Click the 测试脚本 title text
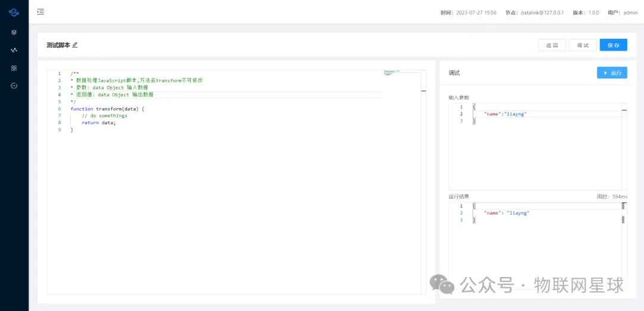This screenshot has height=311, width=644. (x=58, y=45)
